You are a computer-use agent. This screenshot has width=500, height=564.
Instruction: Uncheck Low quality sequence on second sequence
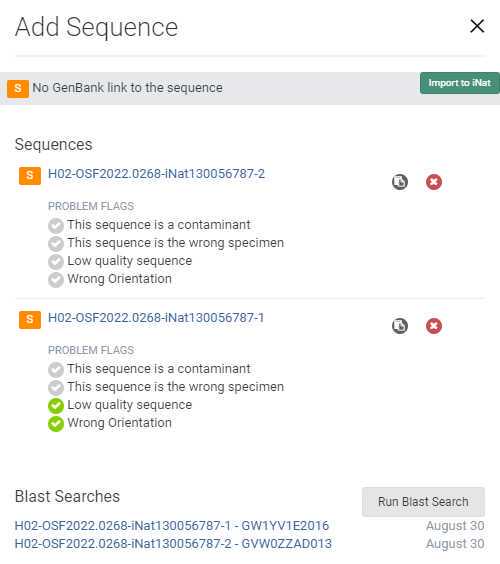[x=56, y=405]
